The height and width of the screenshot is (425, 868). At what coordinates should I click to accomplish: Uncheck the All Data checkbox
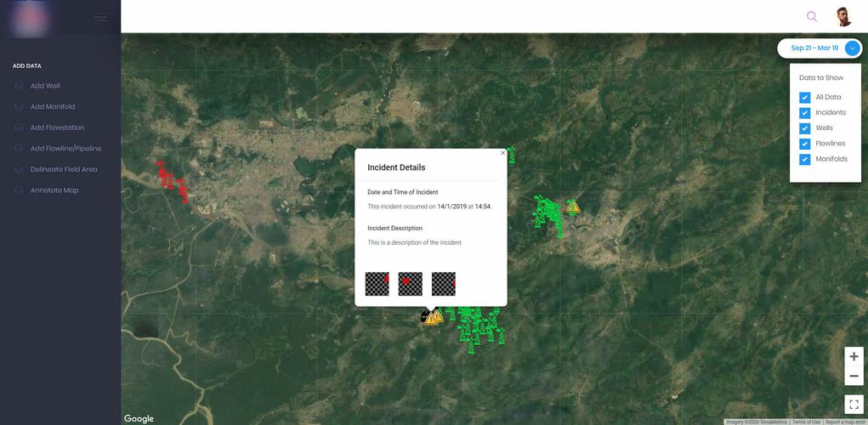click(x=805, y=98)
